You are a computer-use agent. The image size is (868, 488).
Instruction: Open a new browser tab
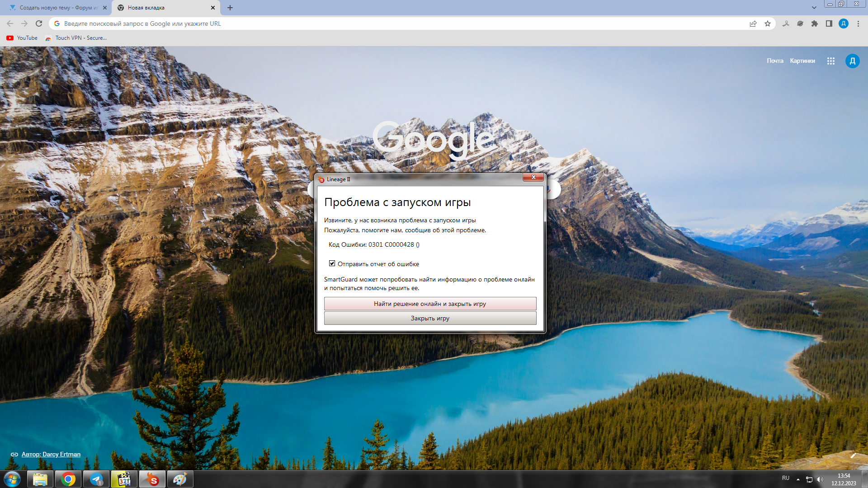(x=230, y=8)
